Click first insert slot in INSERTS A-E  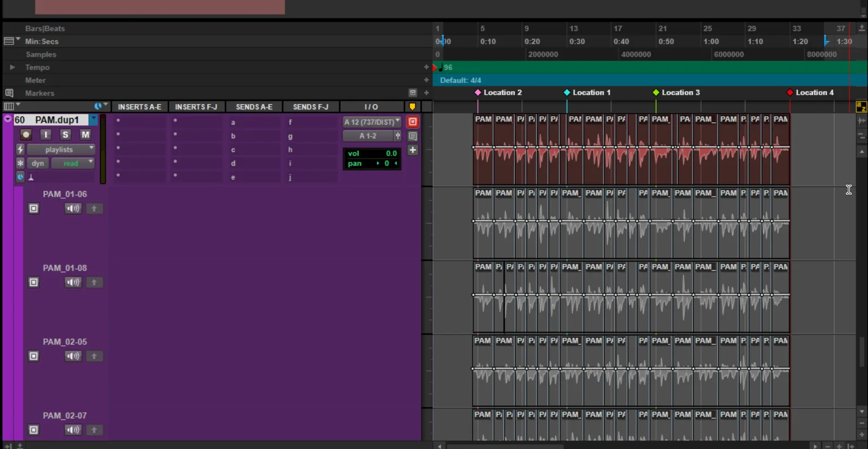139,121
